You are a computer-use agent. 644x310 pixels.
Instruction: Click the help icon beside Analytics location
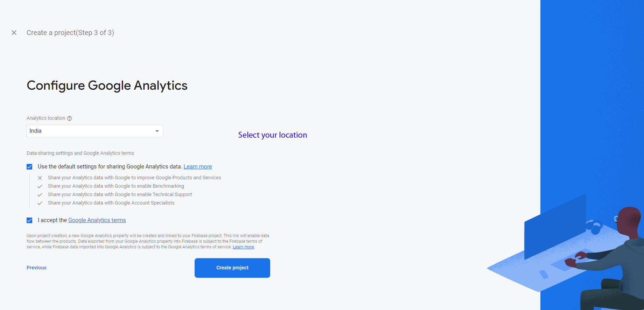point(70,118)
